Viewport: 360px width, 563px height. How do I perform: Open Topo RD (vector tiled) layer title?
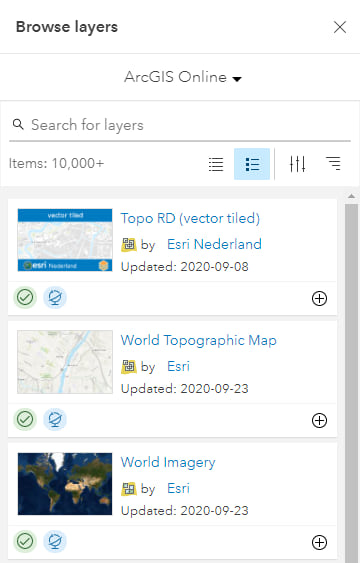pyautogui.click(x=190, y=218)
